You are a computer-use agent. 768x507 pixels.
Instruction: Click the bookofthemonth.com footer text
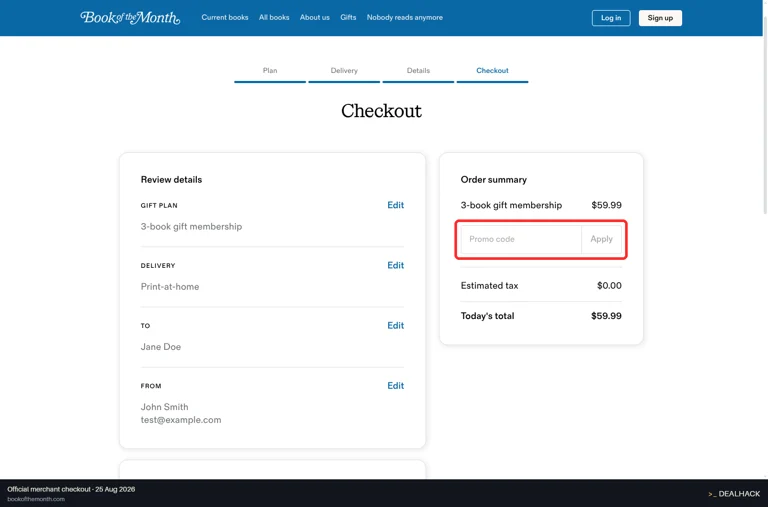[x=36, y=499]
